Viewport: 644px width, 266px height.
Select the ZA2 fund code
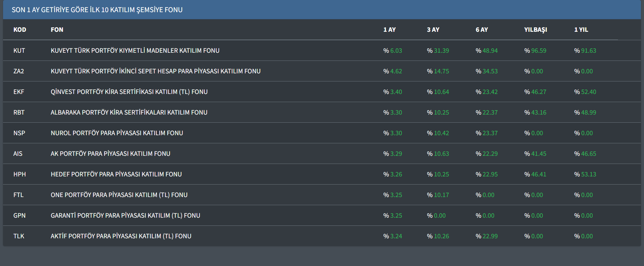19,71
